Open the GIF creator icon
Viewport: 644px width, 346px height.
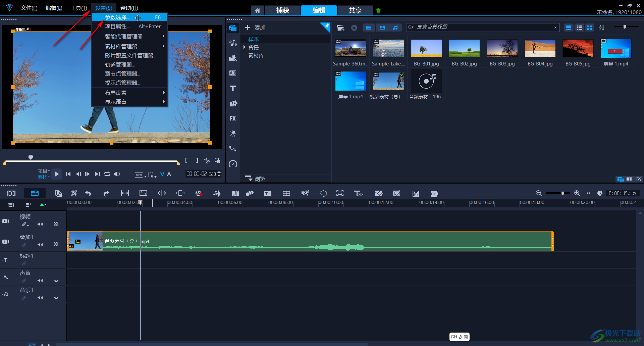click(x=434, y=194)
